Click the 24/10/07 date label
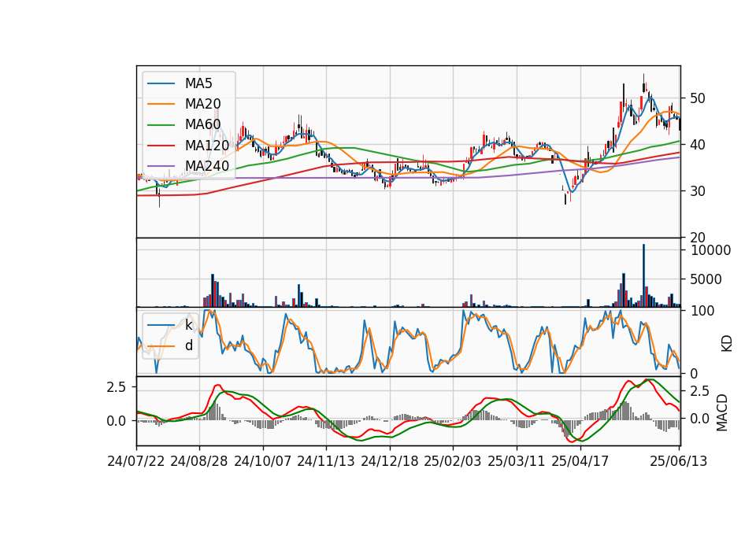This screenshot has width=756, height=543. (263, 461)
